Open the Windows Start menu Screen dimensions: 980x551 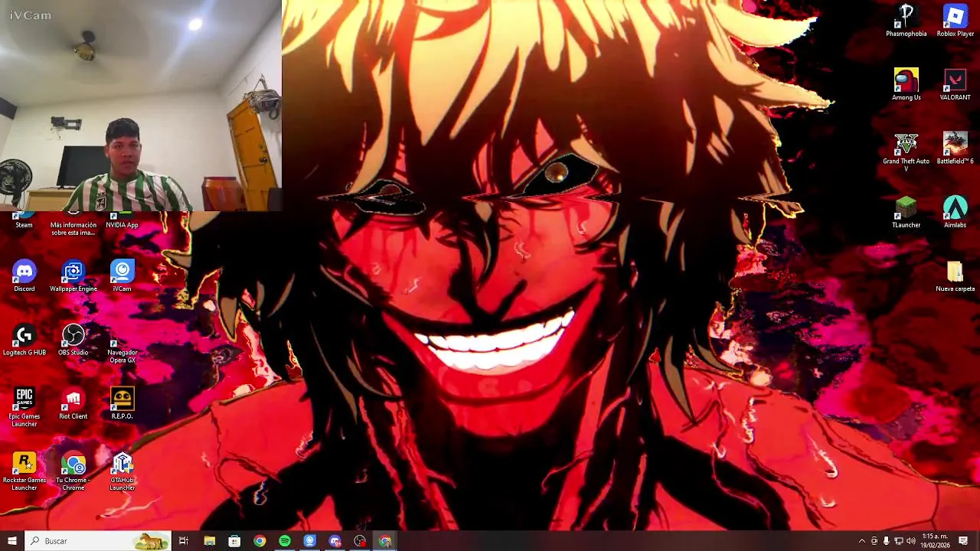point(12,541)
